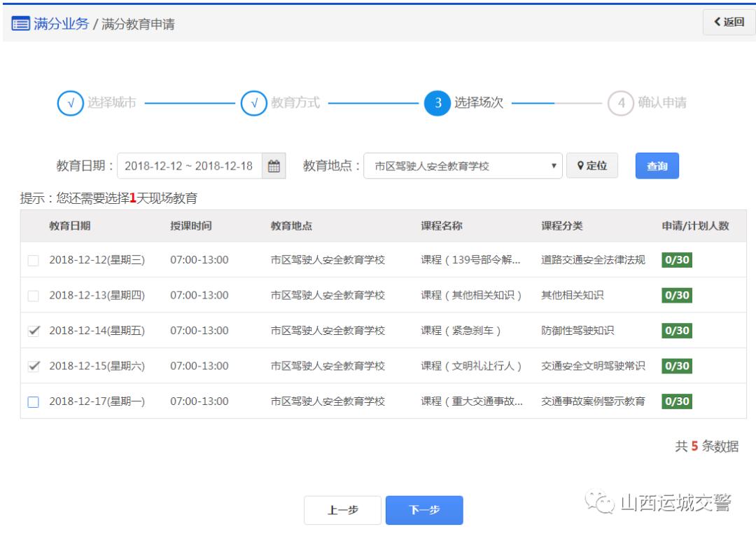Click the step 3 选择场次 circle
The height and width of the screenshot is (536, 756).
[437, 103]
